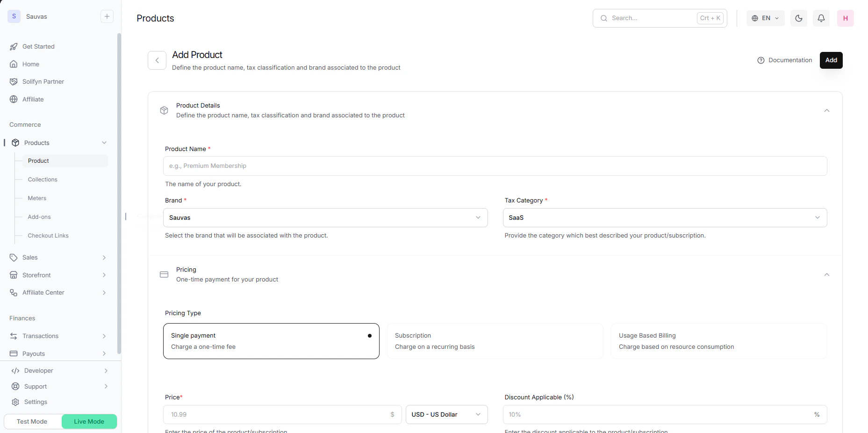The width and height of the screenshot is (868, 433).
Task: Toggle dark mode with moon icon
Action: pyautogui.click(x=799, y=18)
